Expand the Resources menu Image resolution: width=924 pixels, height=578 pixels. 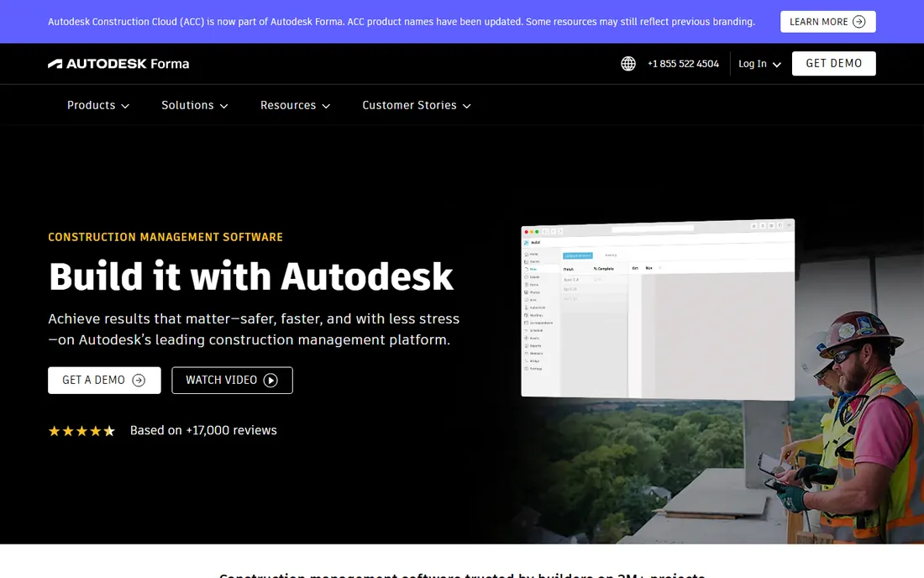tap(295, 106)
